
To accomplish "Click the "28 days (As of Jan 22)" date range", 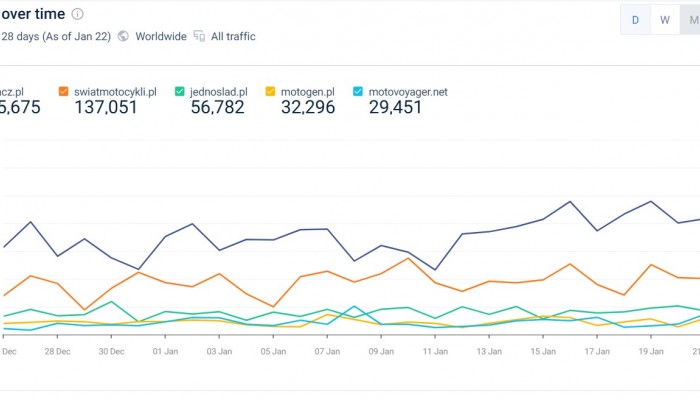I will [55, 36].
